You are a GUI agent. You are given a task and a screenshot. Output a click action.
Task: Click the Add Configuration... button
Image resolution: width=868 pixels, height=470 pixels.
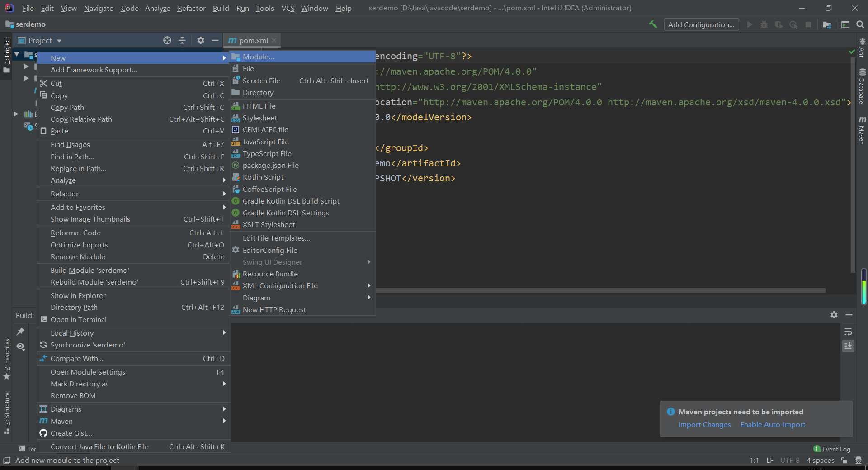pyautogui.click(x=701, y=24)
